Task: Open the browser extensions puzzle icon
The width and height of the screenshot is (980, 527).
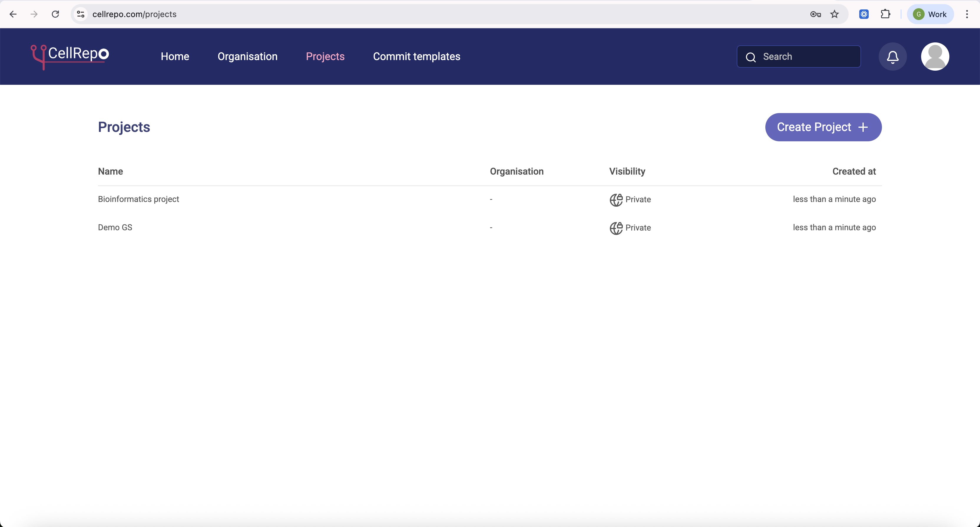Action: pyautogui.click(x=885, y=14)
